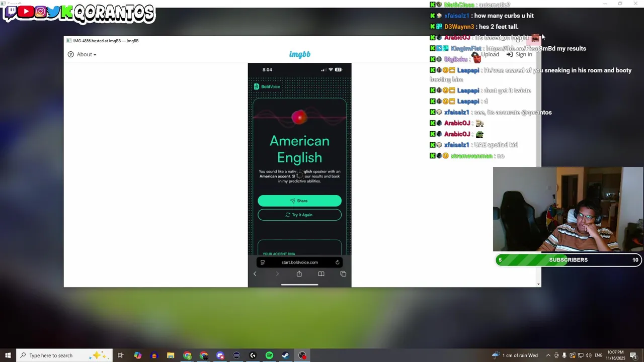Viewport: 644px width, 362px height.
Task: Open Task View from the taskbar
Action: click(x=121, y=355)
